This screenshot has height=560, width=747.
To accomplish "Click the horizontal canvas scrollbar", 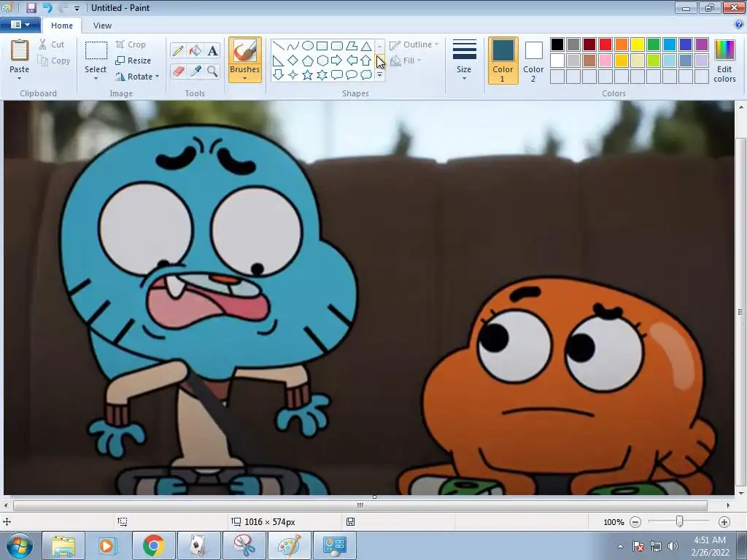I will click(x=360, y=505).
